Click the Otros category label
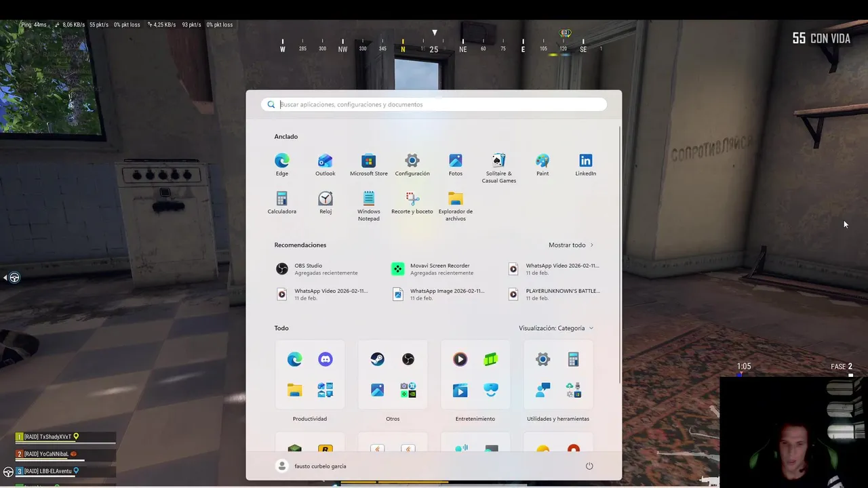The image size is (868, 488). 393,419
